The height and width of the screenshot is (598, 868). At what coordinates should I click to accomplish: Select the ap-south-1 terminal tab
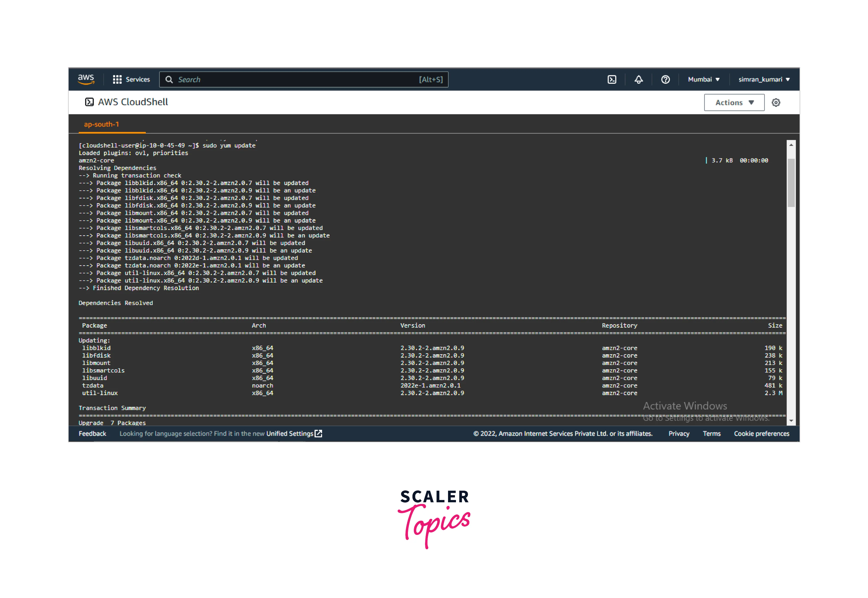coord(101,124)
